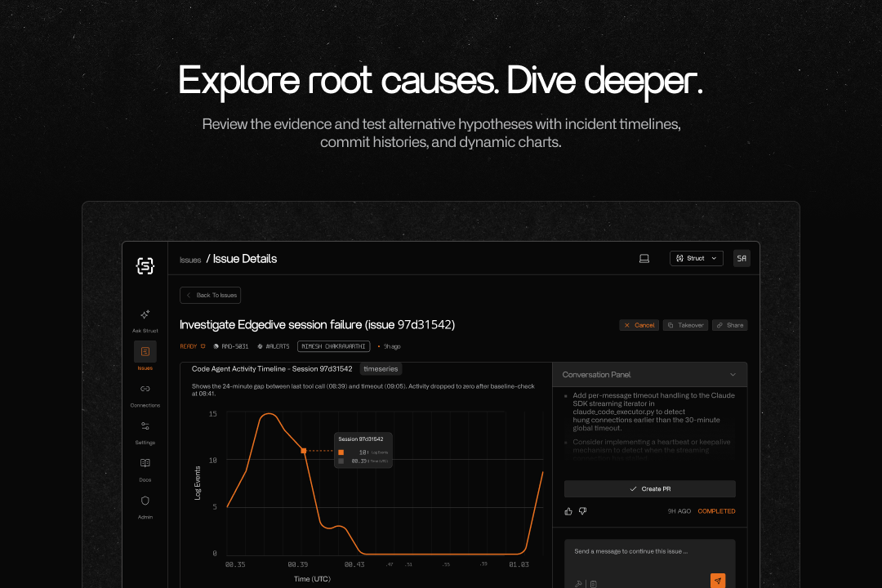Click the COMPLETED status text
Viewport: 882px width, 588px height.
(716, 511)
